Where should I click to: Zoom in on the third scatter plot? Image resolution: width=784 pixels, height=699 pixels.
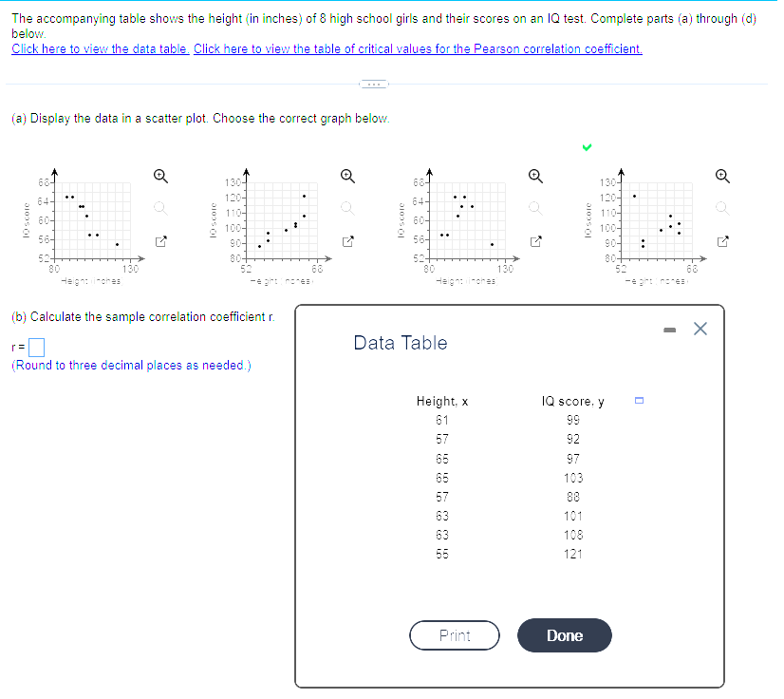coord(535,177)
